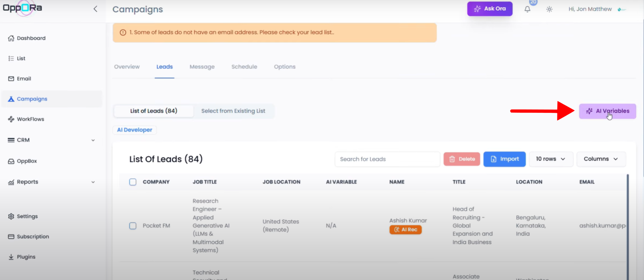This screenshot has width=644, height=280.
Task: Switch to the Schedule tab
Action: [x=244, y=67]
